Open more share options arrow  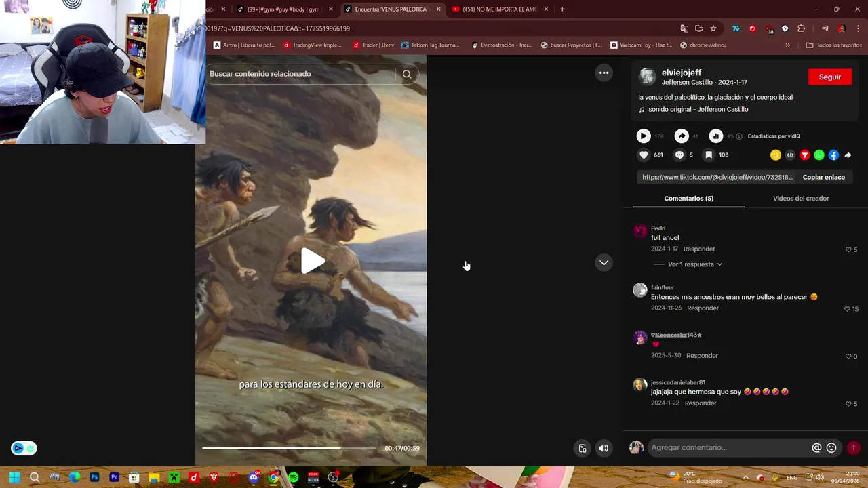click(848, 155)
